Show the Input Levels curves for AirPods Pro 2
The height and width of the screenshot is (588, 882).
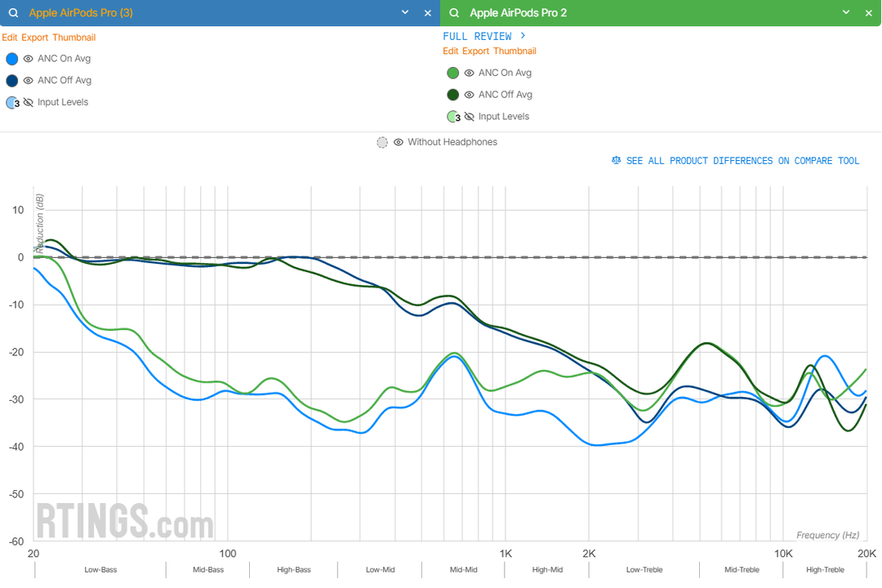click(468, 116)
